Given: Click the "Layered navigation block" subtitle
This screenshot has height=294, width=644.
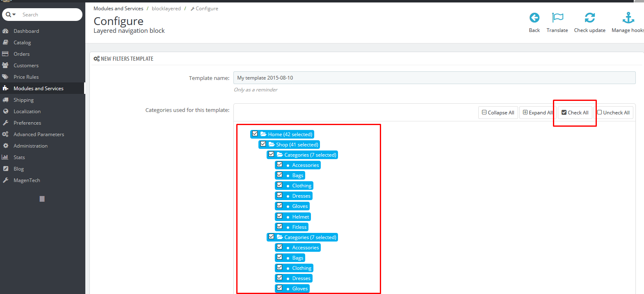Looking at the screenshot, I should [x=129, y=31].
